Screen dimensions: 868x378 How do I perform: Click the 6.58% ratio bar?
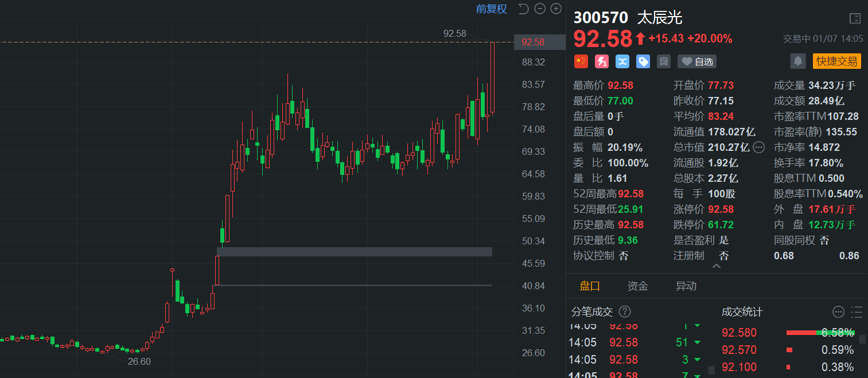(820, 333)
